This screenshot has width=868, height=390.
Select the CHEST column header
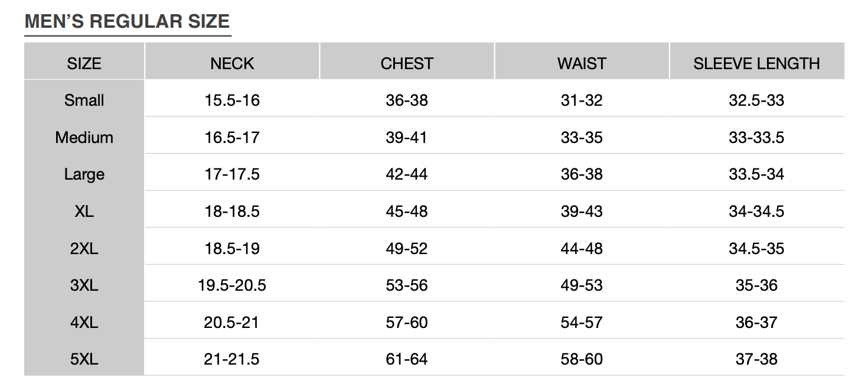[x=407, y=63]
